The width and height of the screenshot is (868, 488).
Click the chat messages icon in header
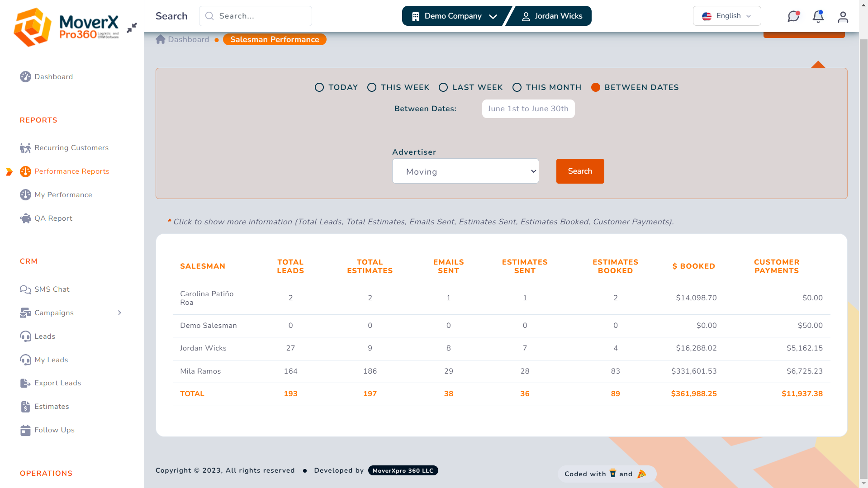click(x=793, y=16)
